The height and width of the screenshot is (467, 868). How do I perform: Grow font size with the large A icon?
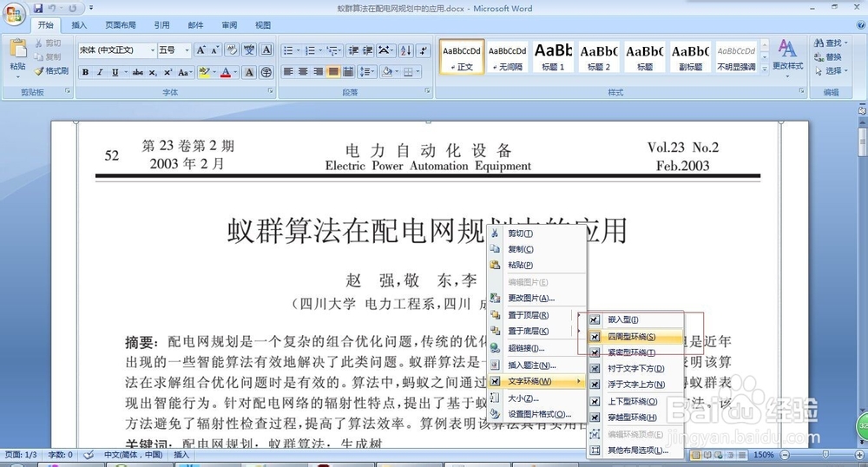tap(201, 49)
